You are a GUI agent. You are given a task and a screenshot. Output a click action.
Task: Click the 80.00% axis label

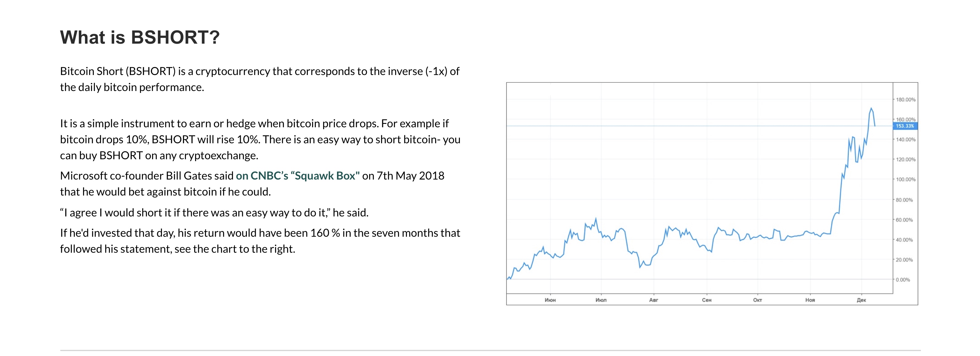(904, 200)
